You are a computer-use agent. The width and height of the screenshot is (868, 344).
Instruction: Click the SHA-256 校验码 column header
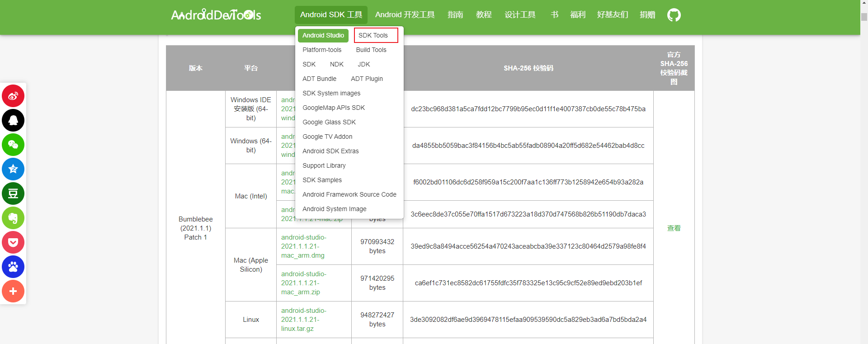pos(528,68)
